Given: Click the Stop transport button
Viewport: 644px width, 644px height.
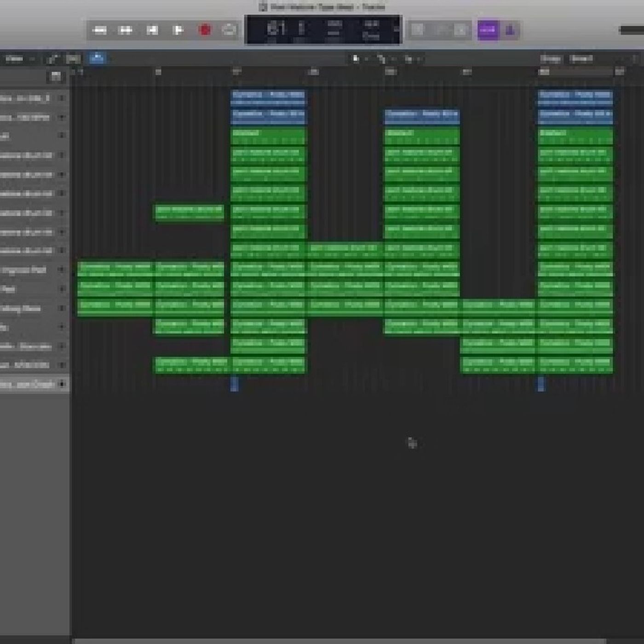Looking at the screenshot, I should coord(151,30).
